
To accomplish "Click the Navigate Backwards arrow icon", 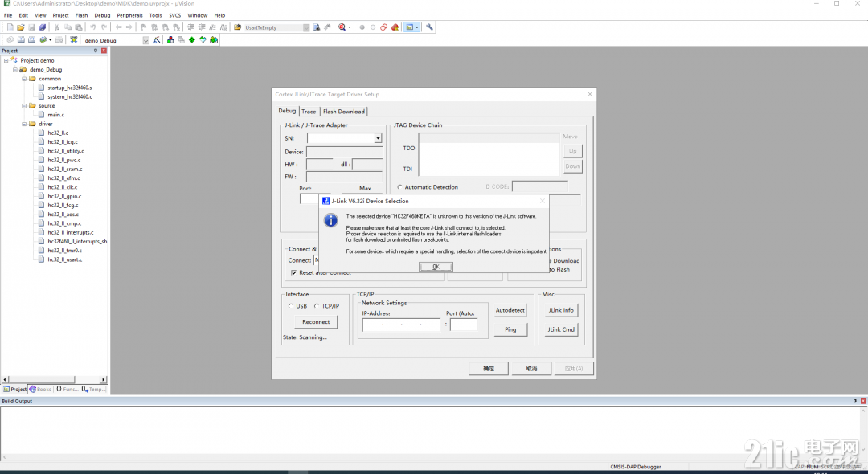I will coord(118,27).
